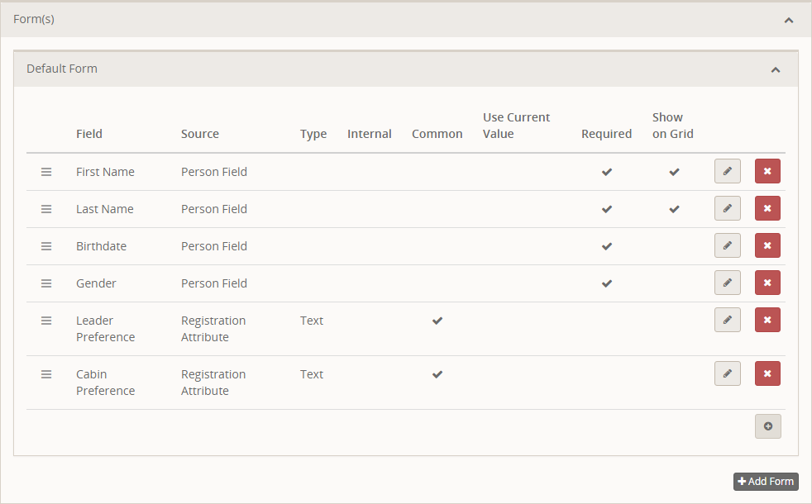
Task: Click Show on Grid checkmark for Last Name
Action: point(674,209)
